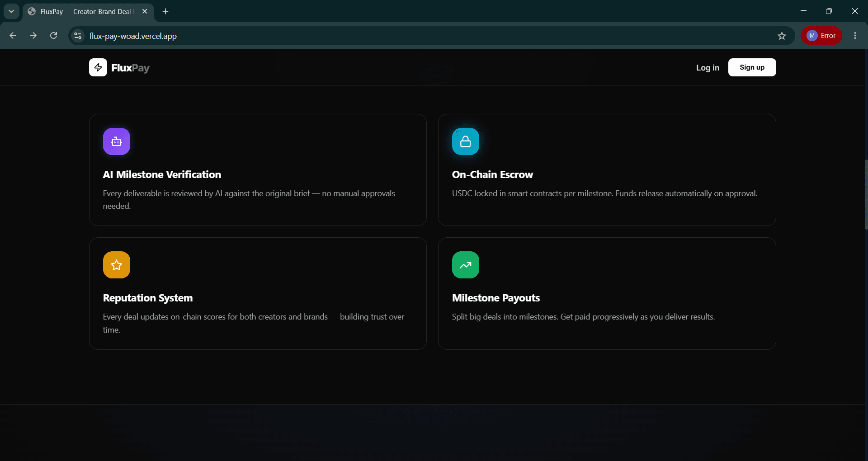The image size is (868, 461).
Task: View site information icon in address bar
Action: [78, 36]
